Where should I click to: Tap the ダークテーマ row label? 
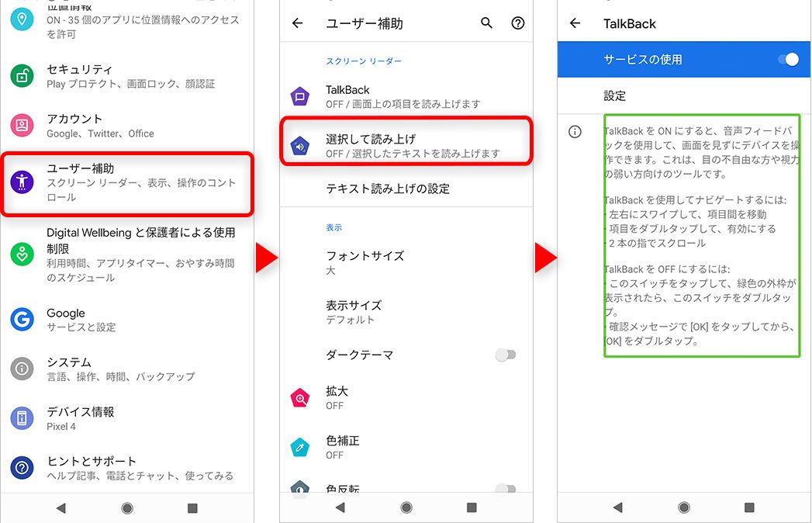[359, 355]
